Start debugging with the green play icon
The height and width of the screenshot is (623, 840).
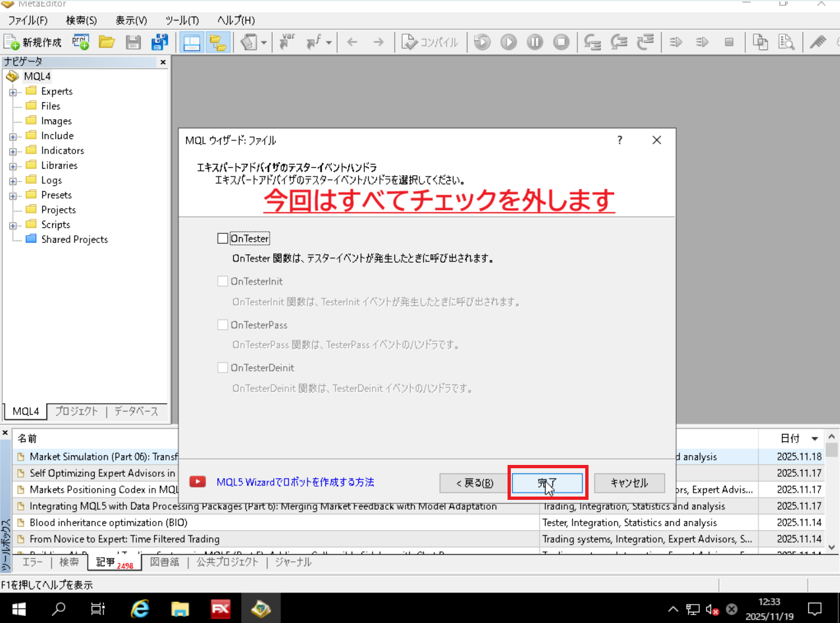508,41
